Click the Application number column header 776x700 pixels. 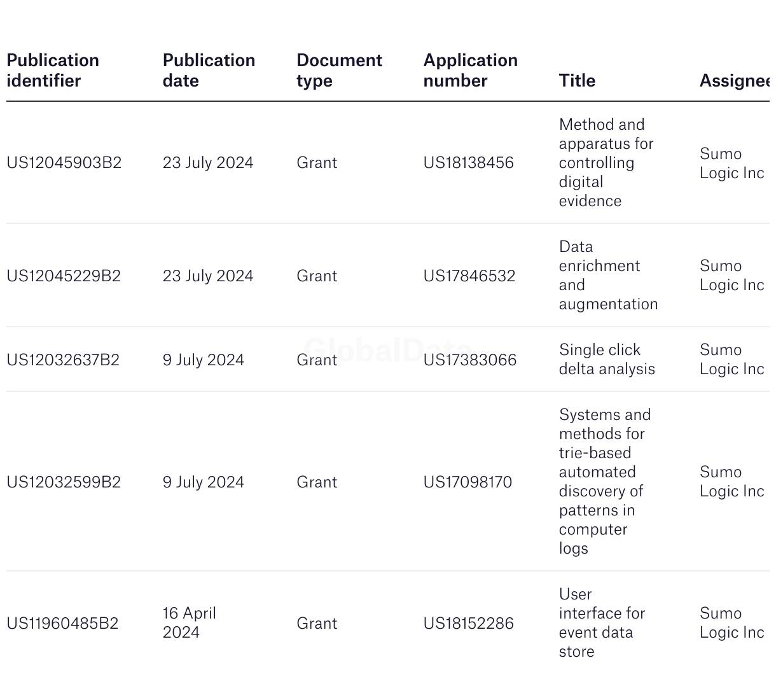pos(470,71)
